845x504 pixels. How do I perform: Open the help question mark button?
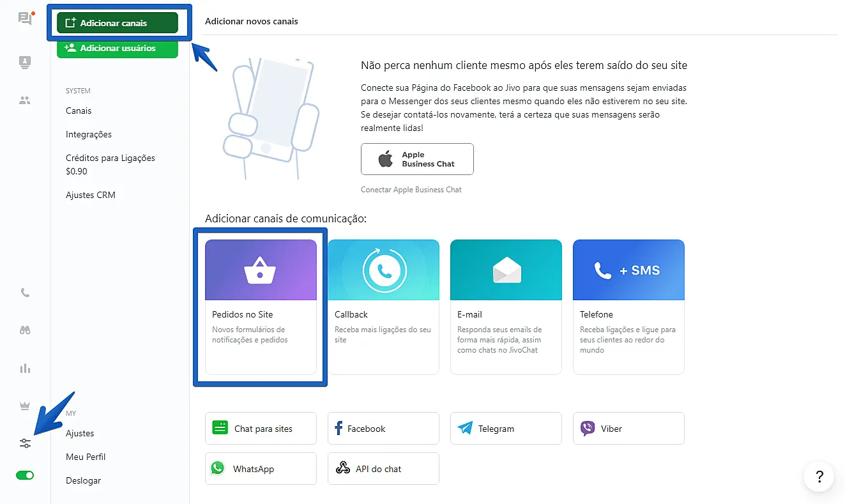pyautogui.click(x=819, y=477)
